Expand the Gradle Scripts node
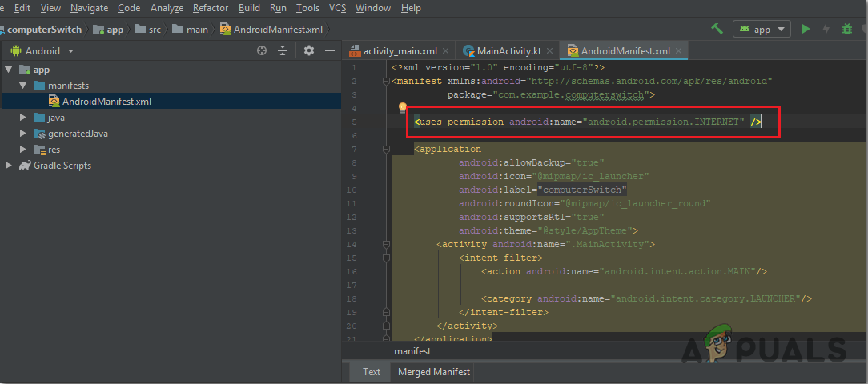 10,166
